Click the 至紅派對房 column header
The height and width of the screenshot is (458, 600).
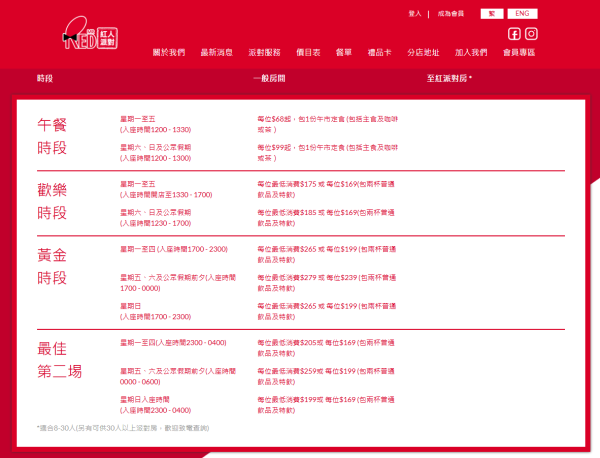point(449,78)
